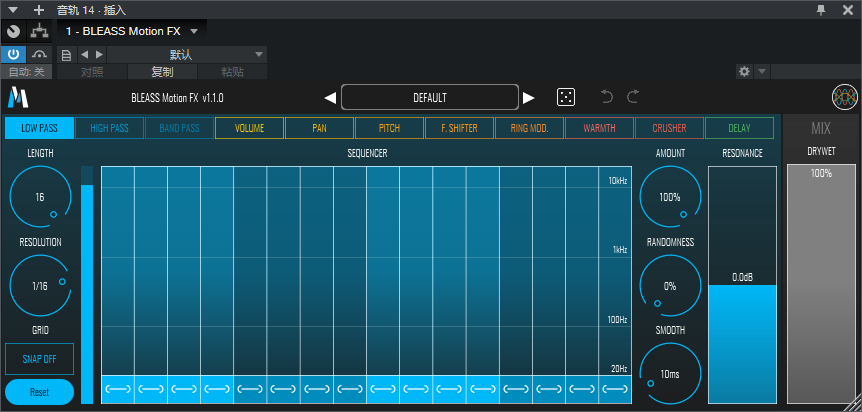Click the first sequencer step column
Viewport: 862px width, 412px height.
pyautogui.click(x=118, y=271)
